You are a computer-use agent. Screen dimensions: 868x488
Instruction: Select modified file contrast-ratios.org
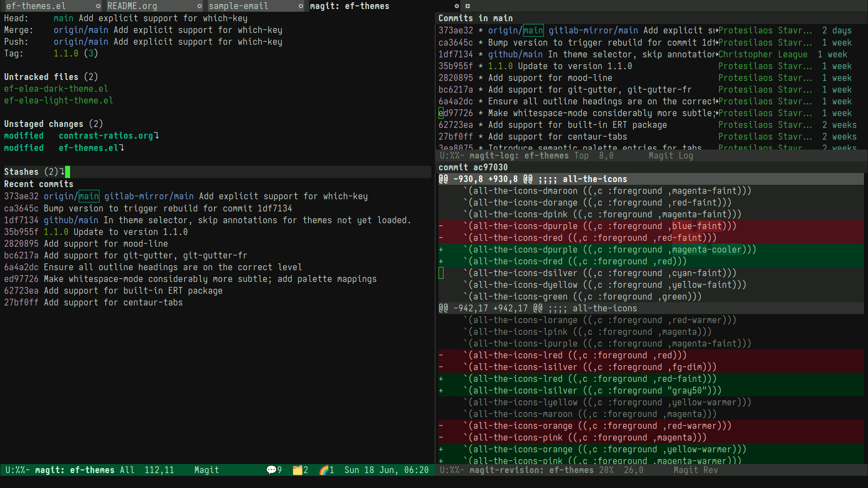pyautogui.click(x=106, y=136)
